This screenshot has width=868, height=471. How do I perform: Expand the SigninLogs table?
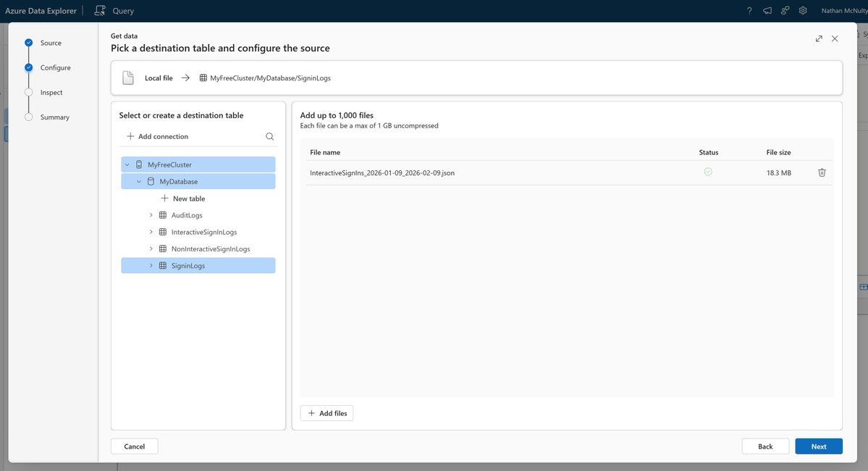point(151,265)
